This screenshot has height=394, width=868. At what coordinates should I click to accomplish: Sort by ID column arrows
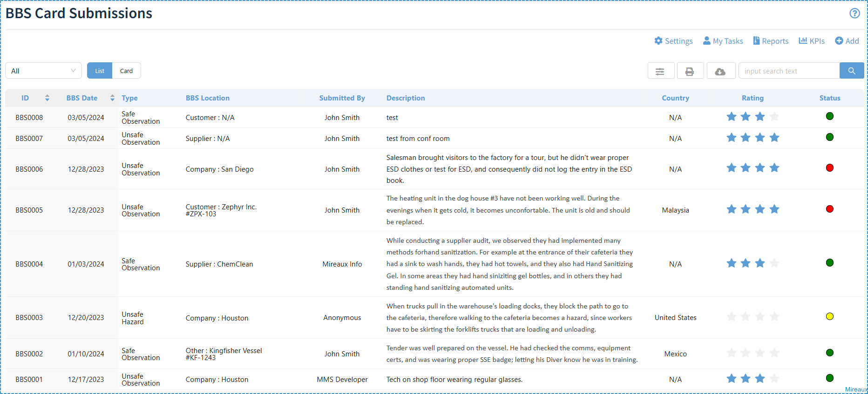(x=47, y=98)
